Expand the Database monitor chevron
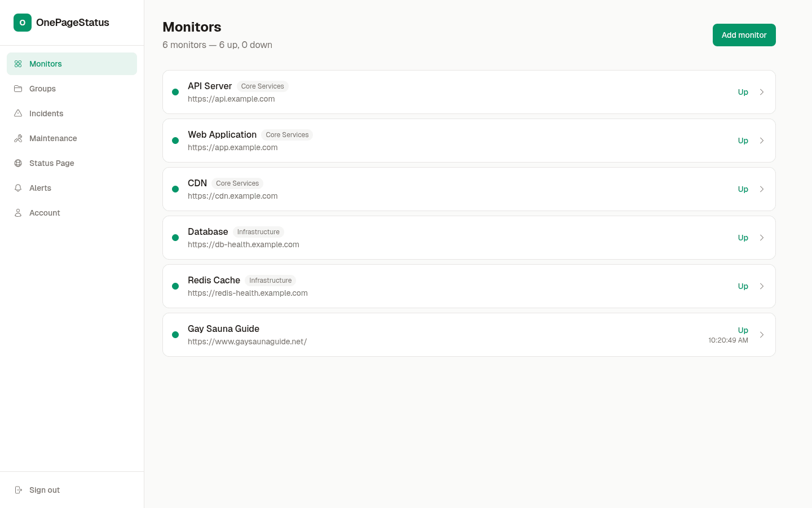The width and height of the screenshot is (812, 508). [762, 238]
